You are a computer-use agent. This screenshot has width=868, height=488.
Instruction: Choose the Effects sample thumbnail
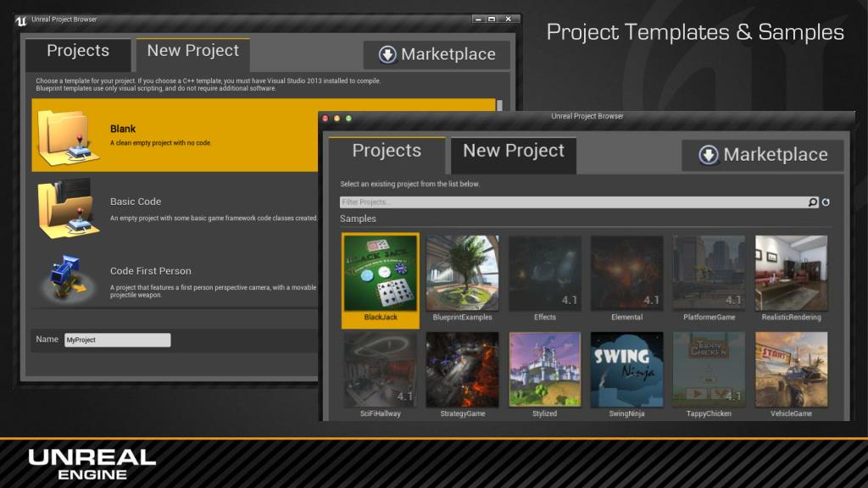(545, 273)
